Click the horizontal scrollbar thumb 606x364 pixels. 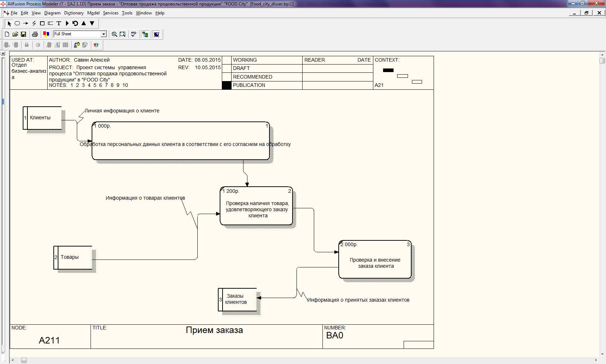[24, 360]
